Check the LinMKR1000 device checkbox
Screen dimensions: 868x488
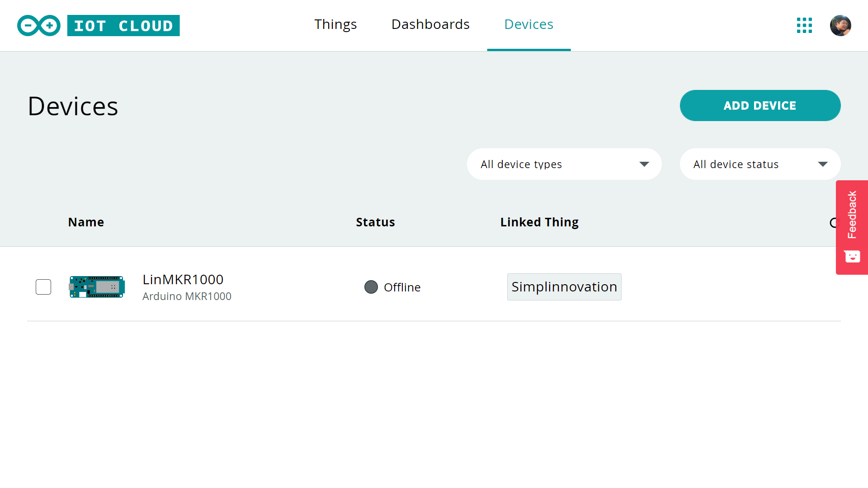tap(43, 287)
